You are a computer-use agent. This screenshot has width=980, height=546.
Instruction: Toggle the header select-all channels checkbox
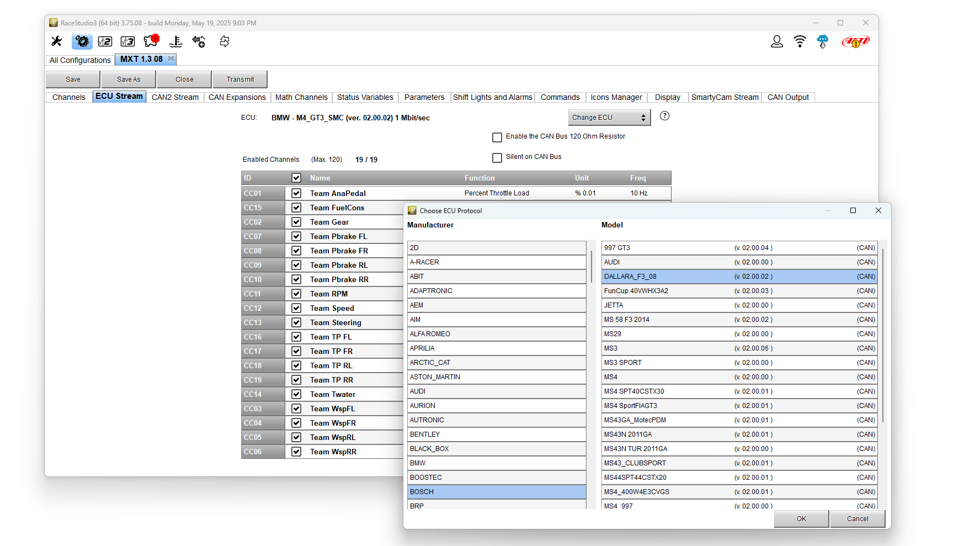click(296, 178)
